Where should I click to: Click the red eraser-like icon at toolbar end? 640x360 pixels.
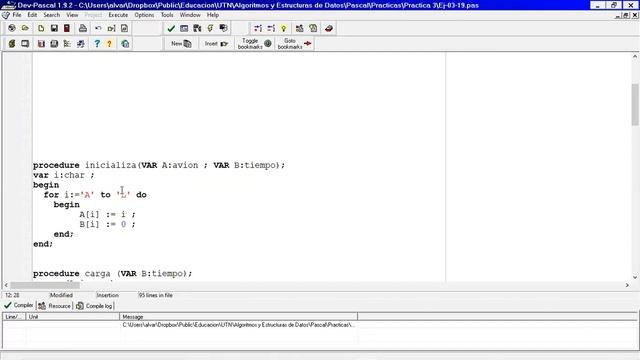tap(329, 29)
